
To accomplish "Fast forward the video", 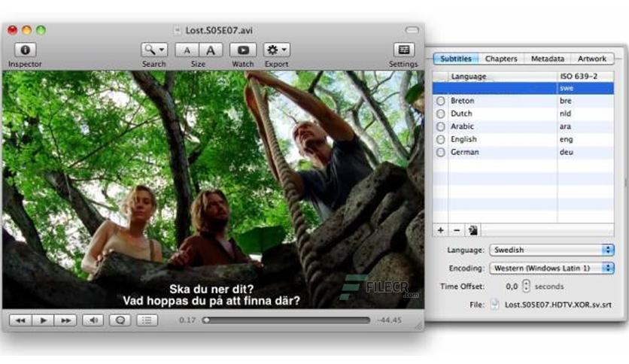I will pyautogui.click(x=65, y=320).
